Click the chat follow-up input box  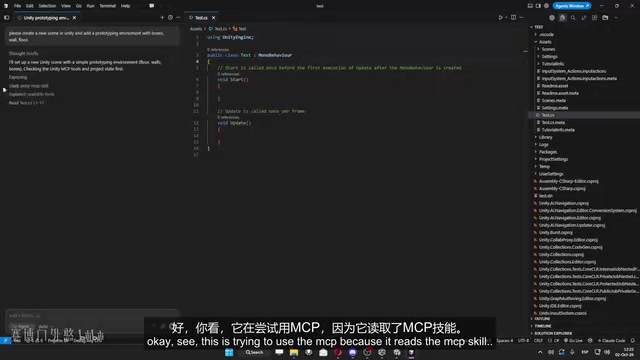pos(92,316)
